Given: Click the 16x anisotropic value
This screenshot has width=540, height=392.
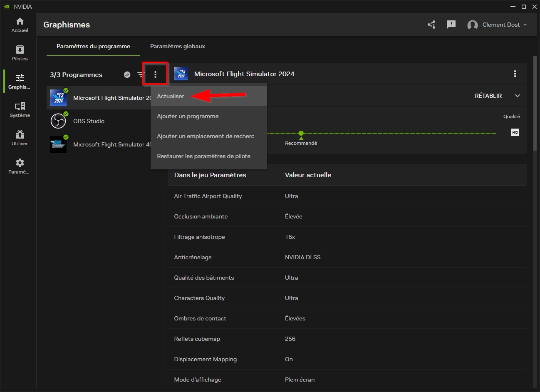Looking at the screenshot, I should click(290, 237).
